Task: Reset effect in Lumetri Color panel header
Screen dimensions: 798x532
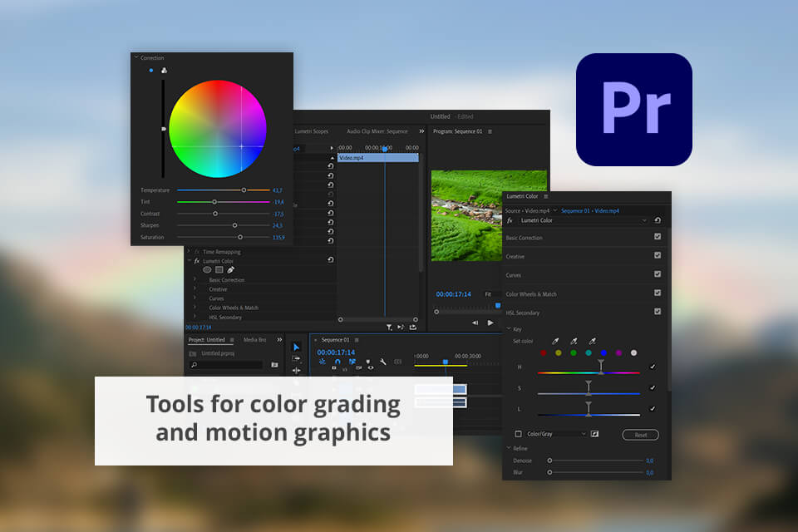Action: point(658,220)
